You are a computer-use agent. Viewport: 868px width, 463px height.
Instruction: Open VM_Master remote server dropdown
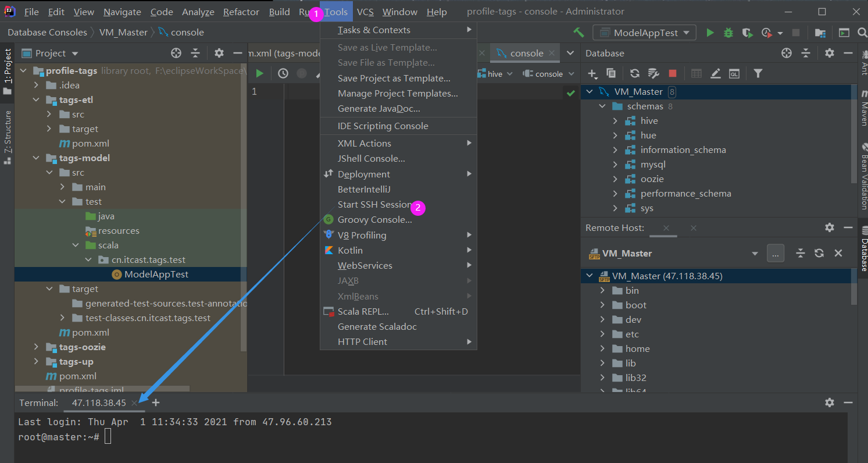tap(755, 254)
